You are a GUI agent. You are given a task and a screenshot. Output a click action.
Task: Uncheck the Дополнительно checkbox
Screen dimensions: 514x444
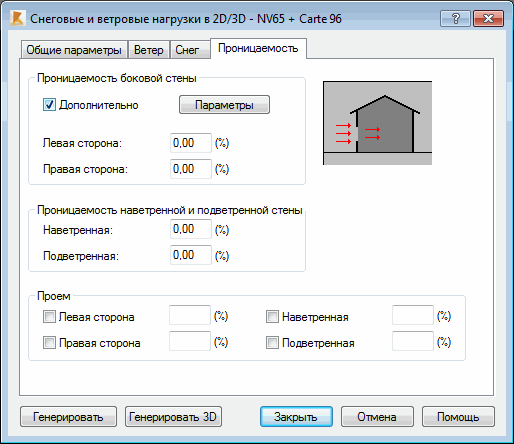click(49, 105)
